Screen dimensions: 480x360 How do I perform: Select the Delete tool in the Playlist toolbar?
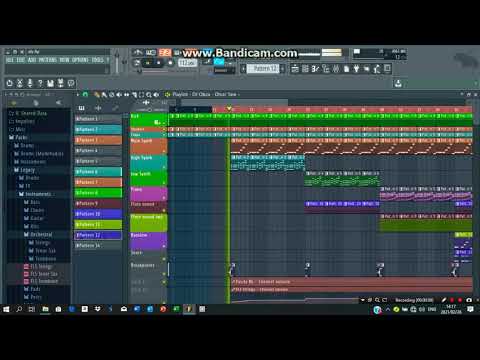tap(112, 95)
